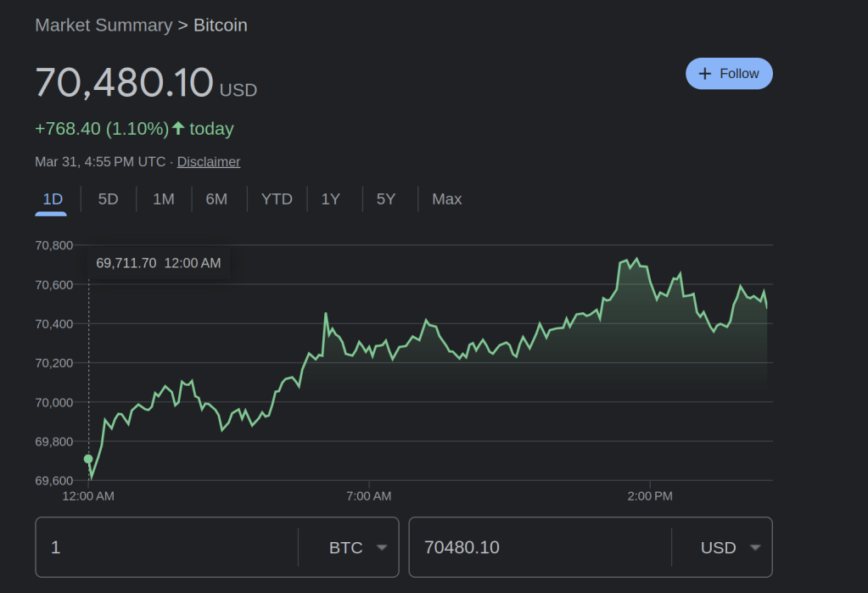Switch to the 5Y chart tab
868x593 pixels.
(x=385, y=199)
